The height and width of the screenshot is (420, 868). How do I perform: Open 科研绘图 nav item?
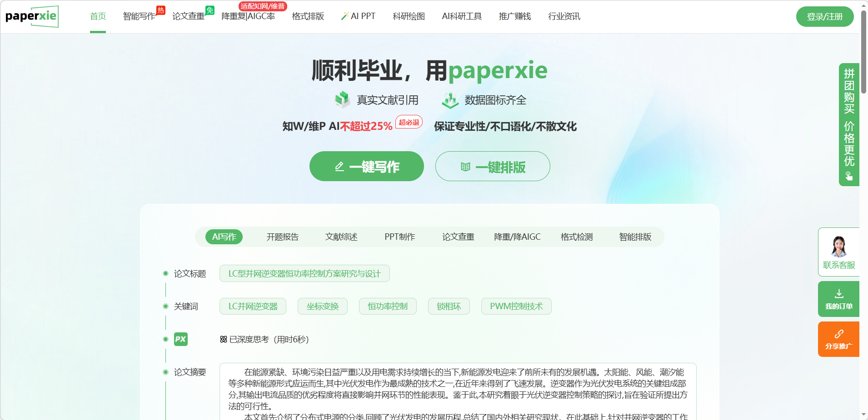[x=409, y=16]
